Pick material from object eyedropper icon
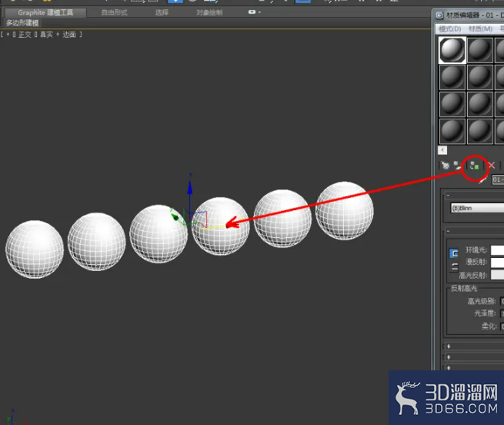504x425 pixels. (482, 180)
